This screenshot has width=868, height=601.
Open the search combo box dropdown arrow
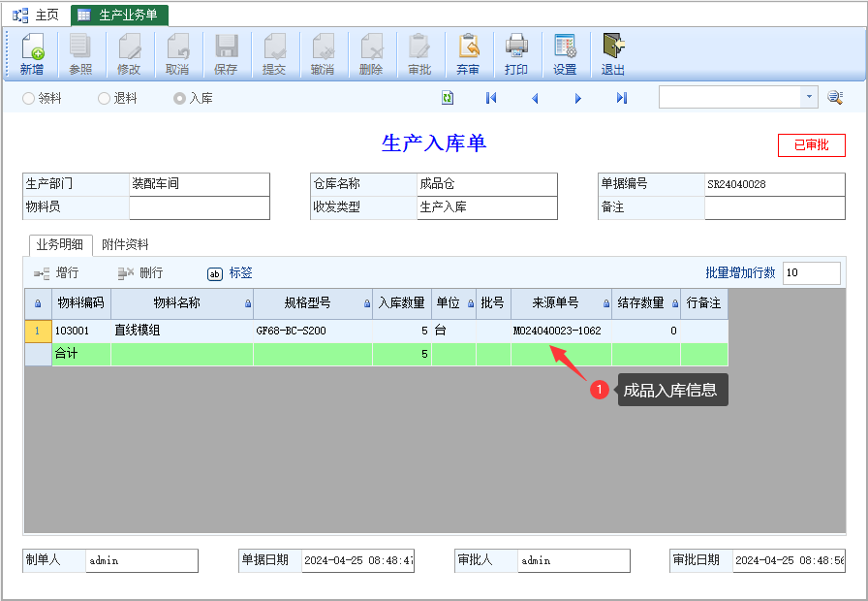pyautogui.click(x=809, y=97)
